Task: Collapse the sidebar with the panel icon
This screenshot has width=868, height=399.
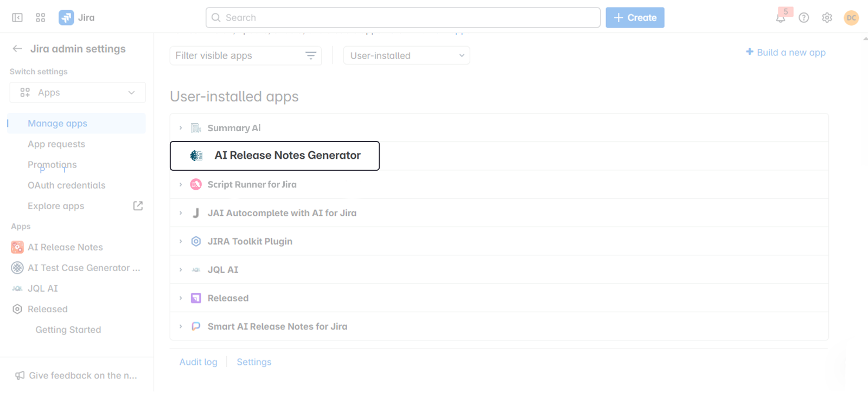Action: (x=17, y=18)
